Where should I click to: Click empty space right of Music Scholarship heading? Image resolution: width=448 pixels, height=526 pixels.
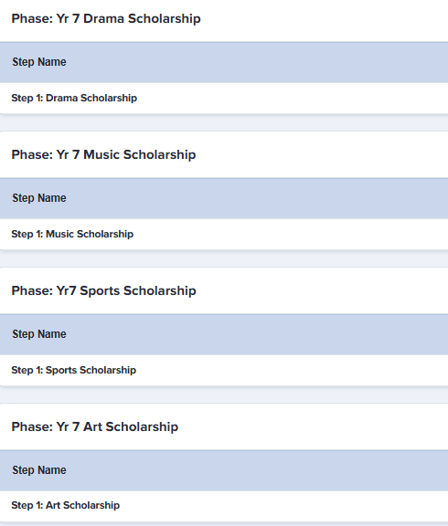[322, 155]
